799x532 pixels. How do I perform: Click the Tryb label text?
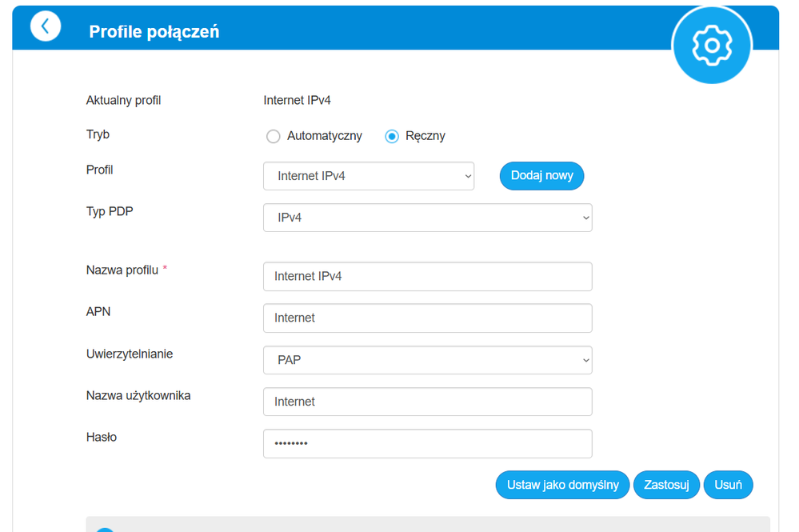[x=98, y=134]
